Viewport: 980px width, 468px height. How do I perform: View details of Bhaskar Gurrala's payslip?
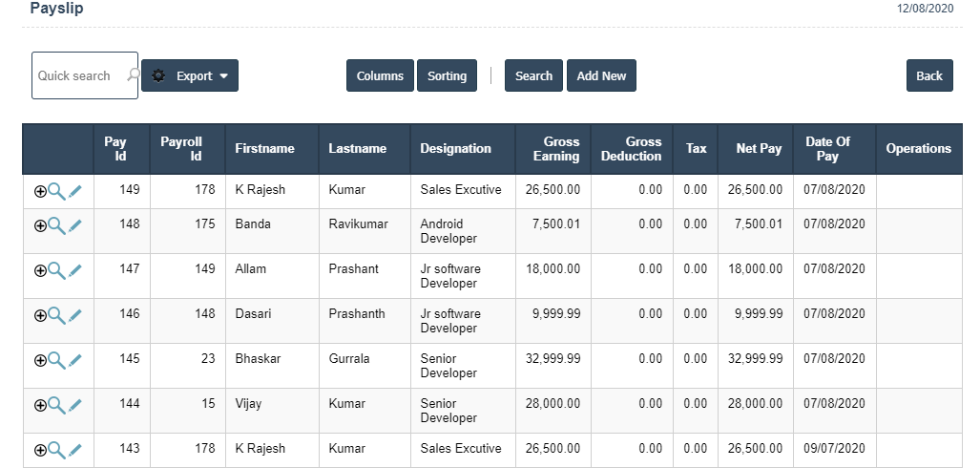click(x=56, y=360)
